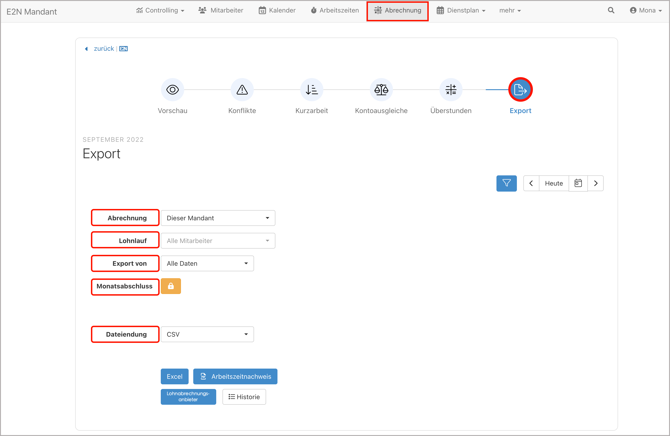The image size is (670, 436).
Task: Switch to the Arbeitszeiten tab
Action: click(334, 11)
